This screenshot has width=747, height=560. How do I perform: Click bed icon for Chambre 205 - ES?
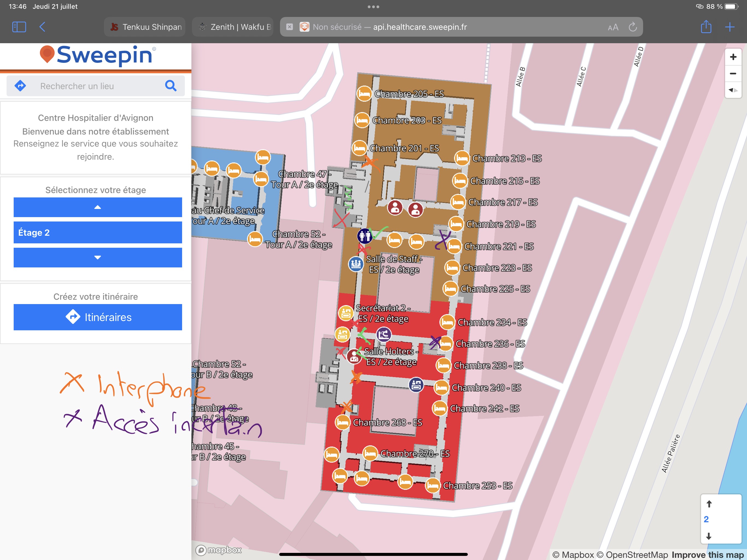point(364,94)
